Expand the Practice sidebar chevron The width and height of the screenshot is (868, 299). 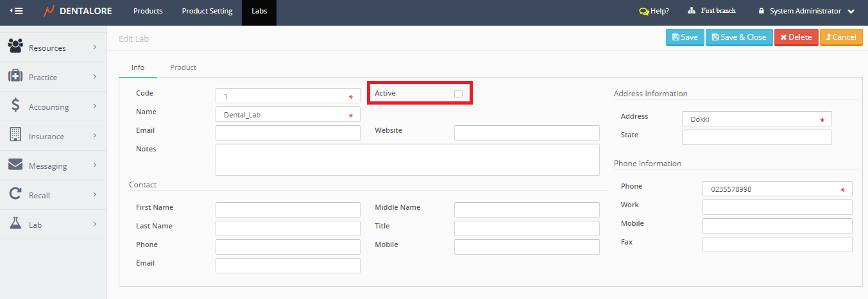(x=94, y=77)
